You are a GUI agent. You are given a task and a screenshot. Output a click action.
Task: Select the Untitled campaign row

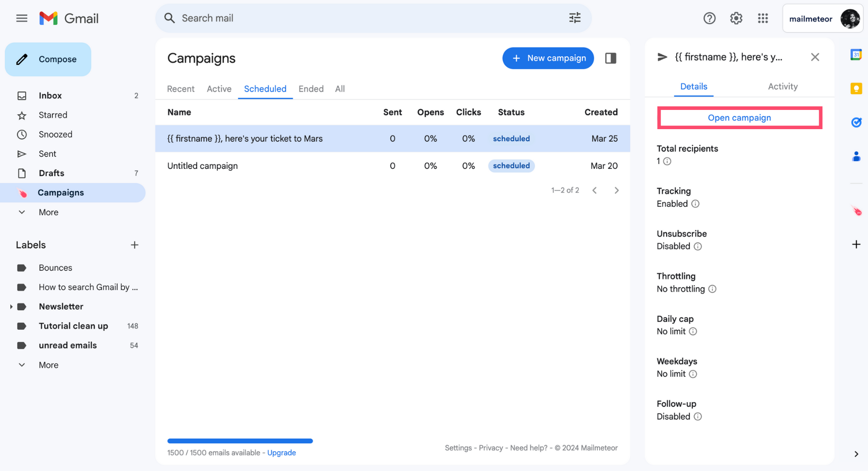393,166
